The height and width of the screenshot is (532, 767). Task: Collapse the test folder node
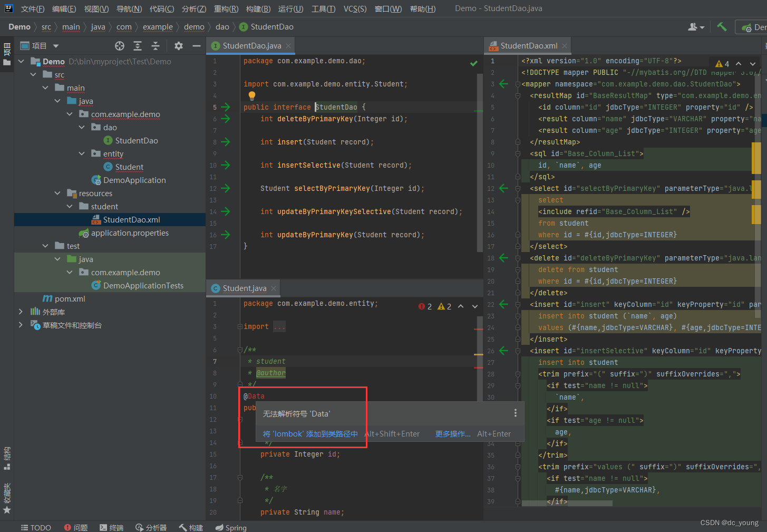coord(45,246)
